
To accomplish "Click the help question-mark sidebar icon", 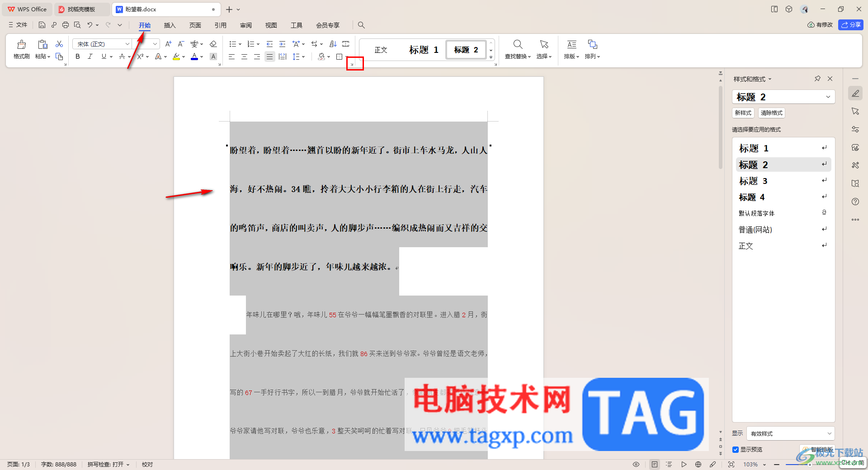I will 855,202.
